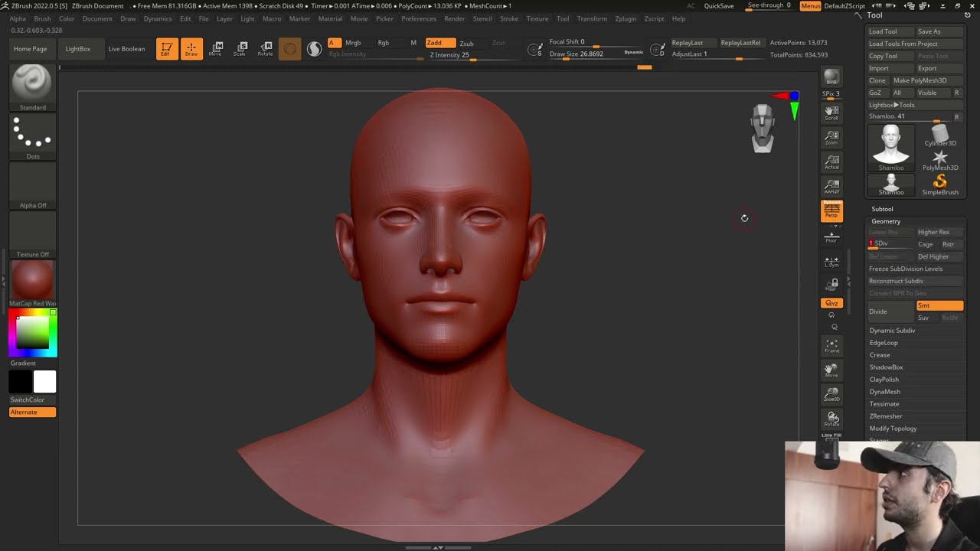Click the Rotate view icon in right shelf
This screenshot has width=980, height=551.
point(831,419)
